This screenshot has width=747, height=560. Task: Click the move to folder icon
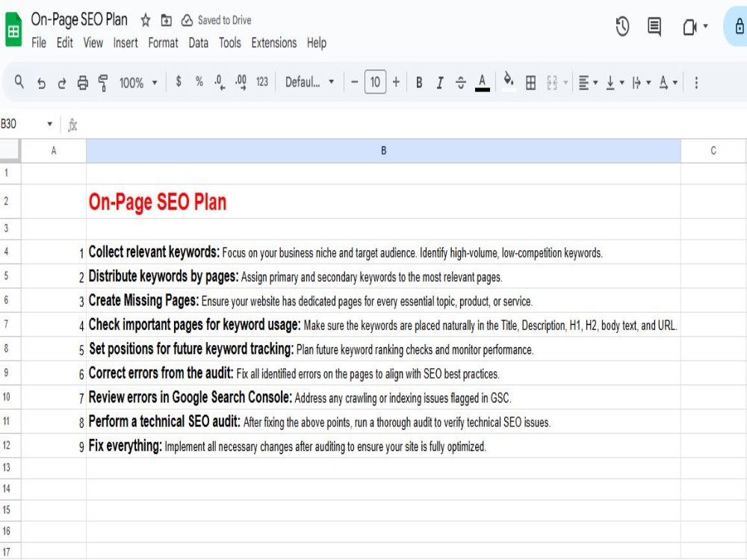point(167,20)
